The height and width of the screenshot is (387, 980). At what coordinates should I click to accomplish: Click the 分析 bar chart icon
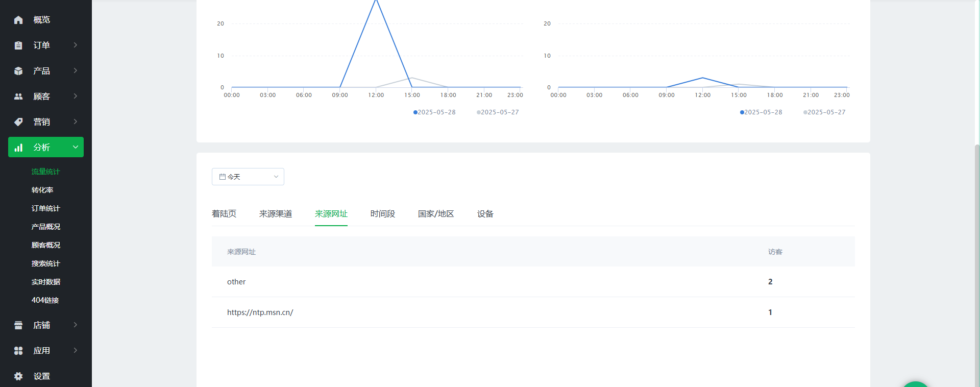18,148
